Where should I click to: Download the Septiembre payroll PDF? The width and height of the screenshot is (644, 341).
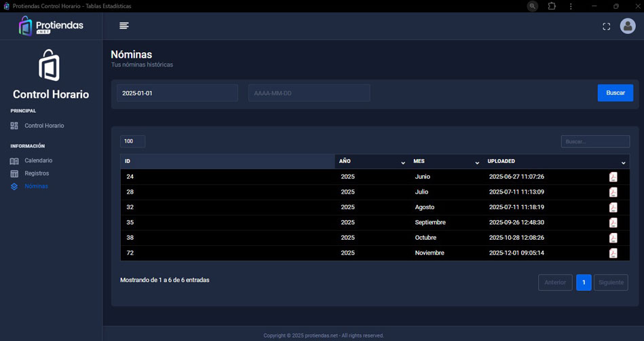[613, 223]
